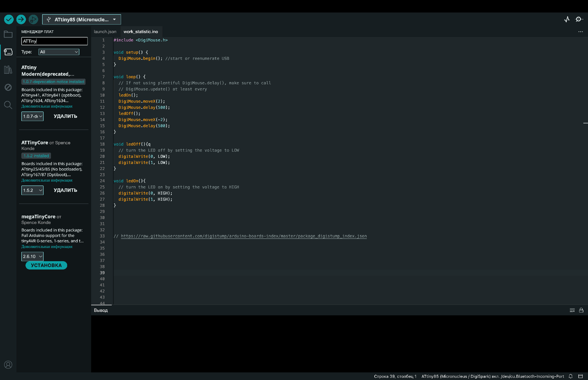Viewport: 588px width, 380px height.
Task: Click Строка 39, столбец 1 status entry
Action: click(395, 376)
